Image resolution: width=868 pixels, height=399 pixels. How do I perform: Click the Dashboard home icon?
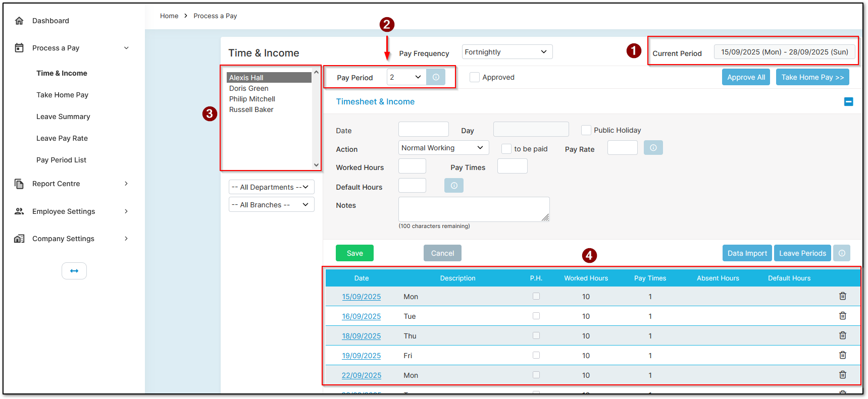(19, 21)
